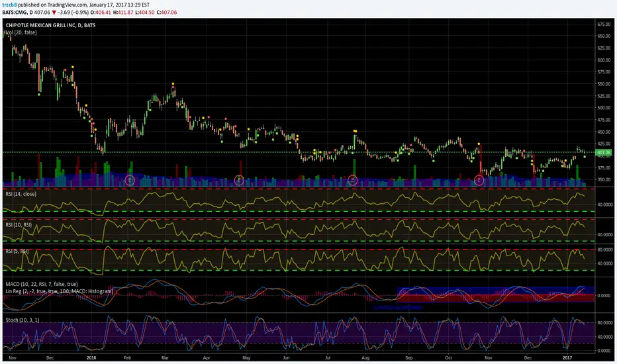
Task: Click the 425.00 price axis label
Action: (x=603, y=144)
